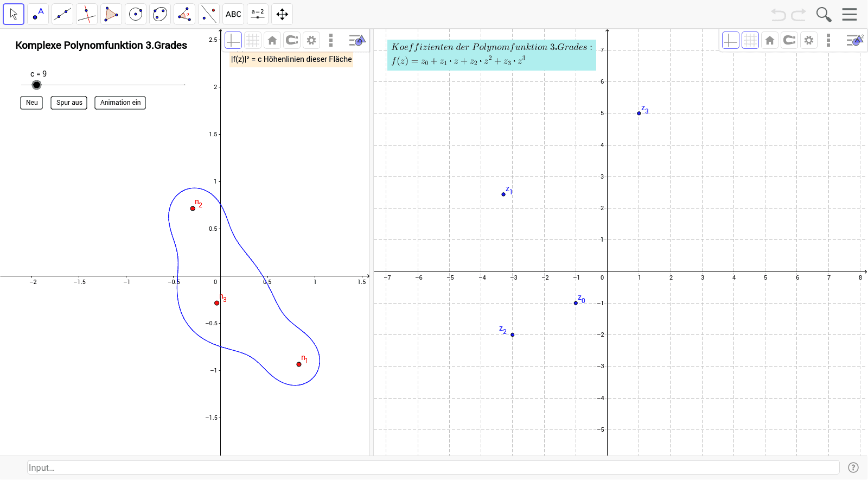The image size is (868, 480).
Task: Select the Reflect about line tool
Action: [209, 14]
